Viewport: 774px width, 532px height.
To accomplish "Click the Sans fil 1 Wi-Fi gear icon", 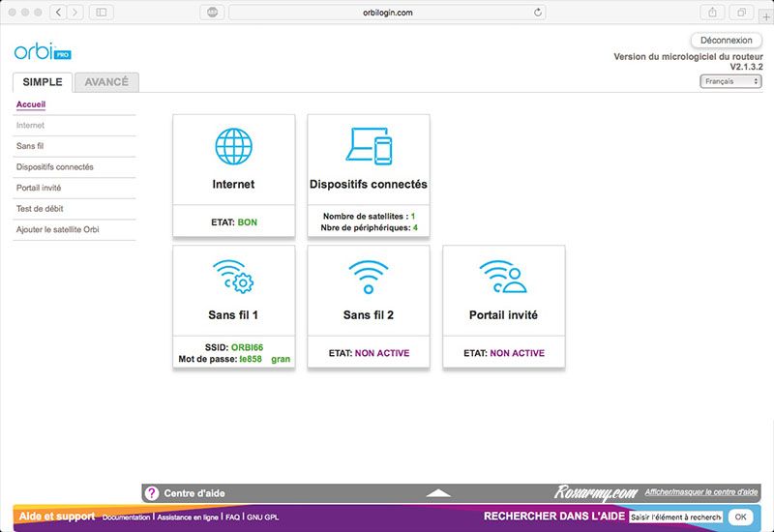I will point(233,277).
